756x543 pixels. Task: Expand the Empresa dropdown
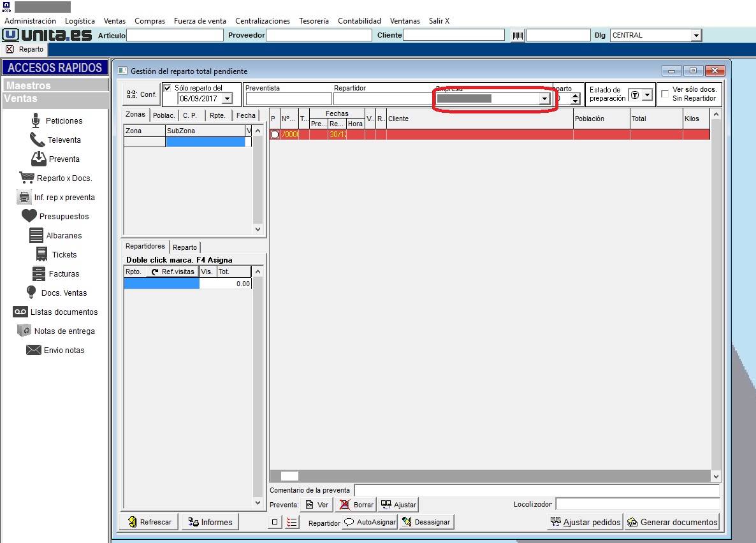click(544, 99)
